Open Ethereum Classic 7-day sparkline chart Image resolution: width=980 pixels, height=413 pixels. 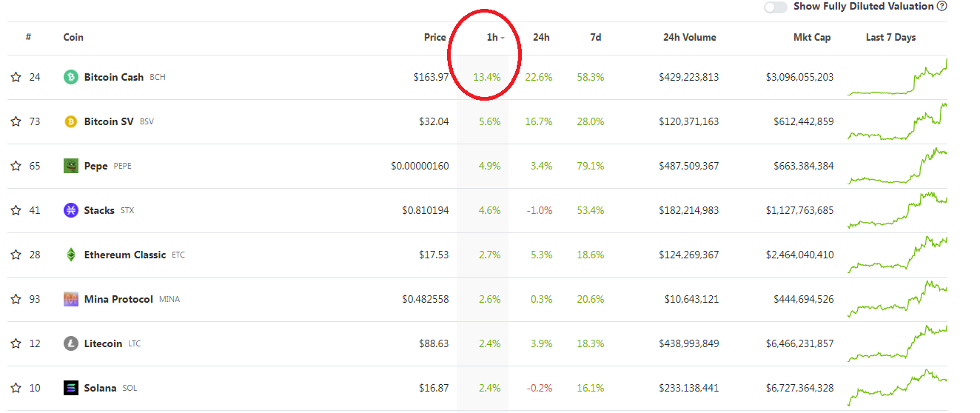(x=897, y=255)
